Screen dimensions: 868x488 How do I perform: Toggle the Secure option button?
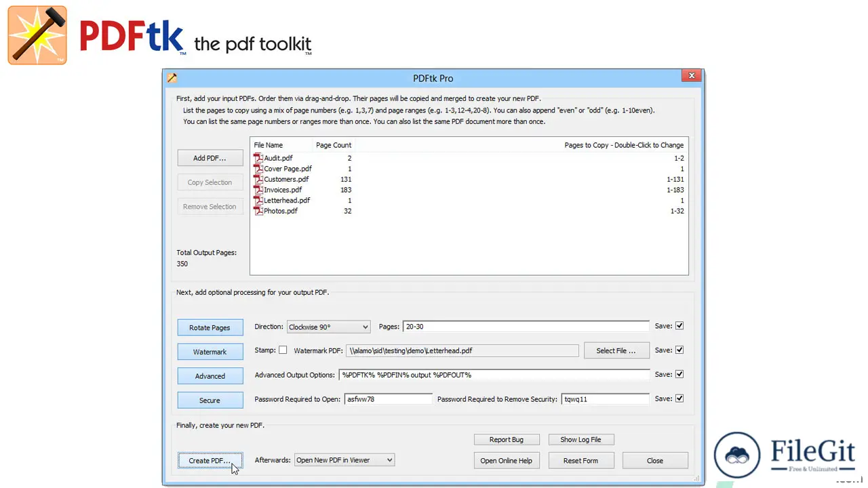[x=210, y=401]
